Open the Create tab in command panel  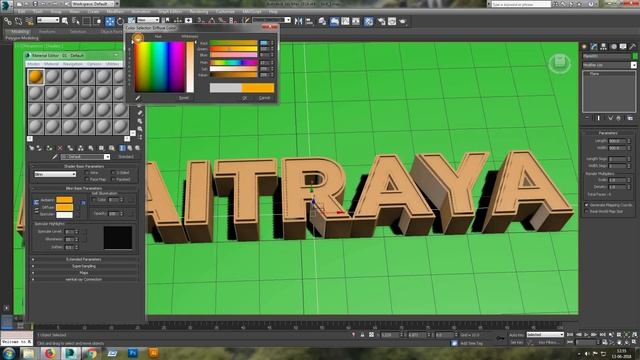584,47
